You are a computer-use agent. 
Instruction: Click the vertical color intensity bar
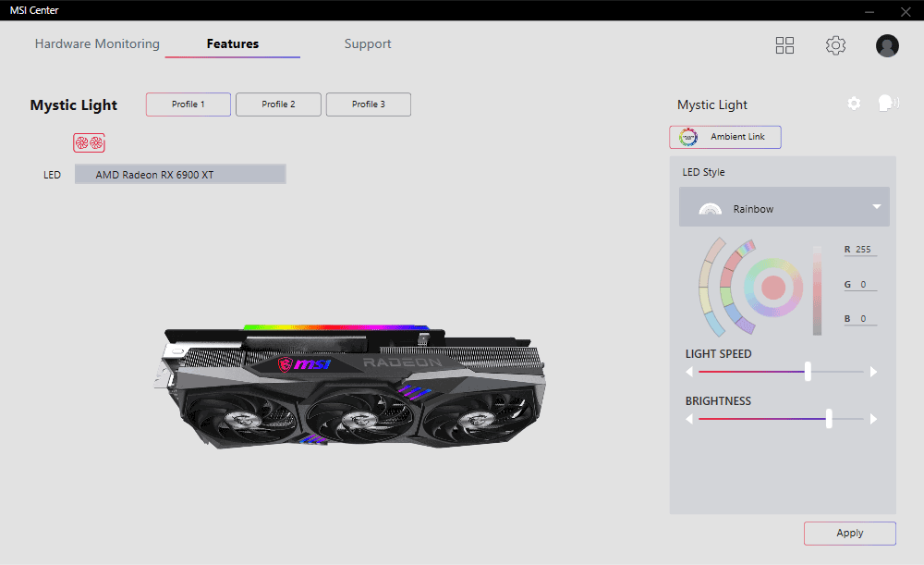click(x=818, y=290)
